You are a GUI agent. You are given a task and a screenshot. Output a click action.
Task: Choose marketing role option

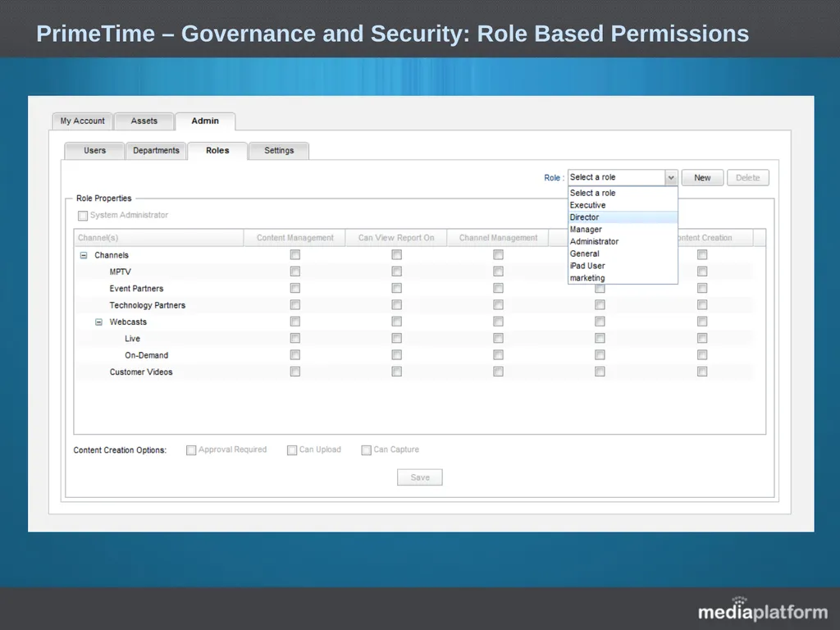pyautogui.click(x=623, y=278)
